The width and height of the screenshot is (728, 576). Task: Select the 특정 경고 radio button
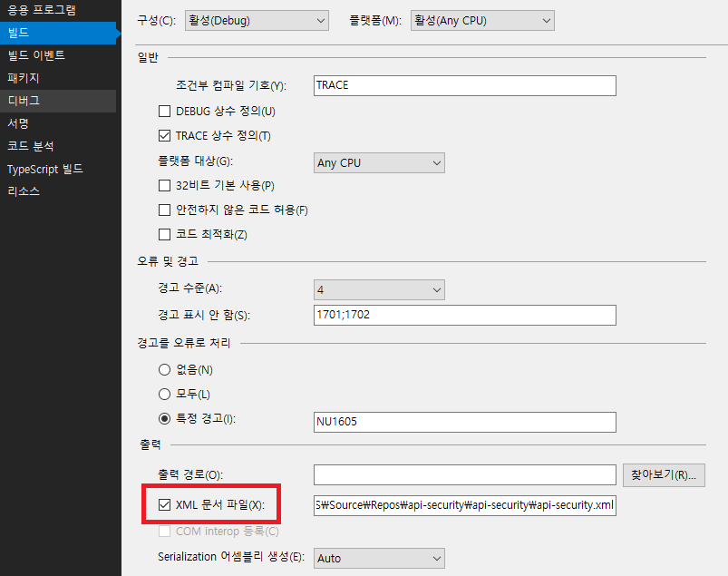click(164, 418)
